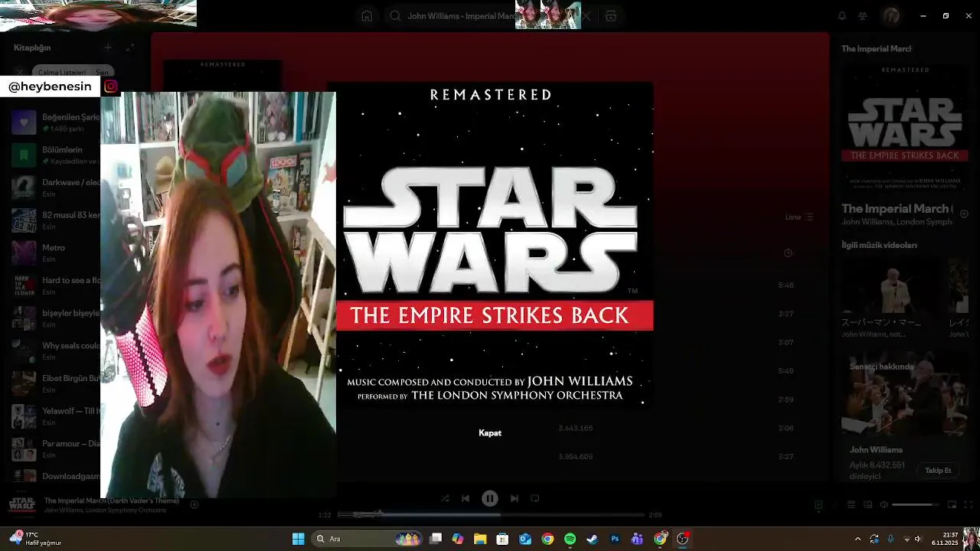
Task: Add the playing song to Liked Songs
Action: coord(194,505)
